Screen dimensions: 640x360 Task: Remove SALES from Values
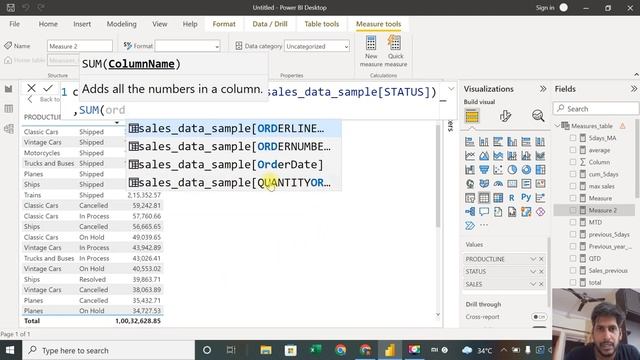541,284
